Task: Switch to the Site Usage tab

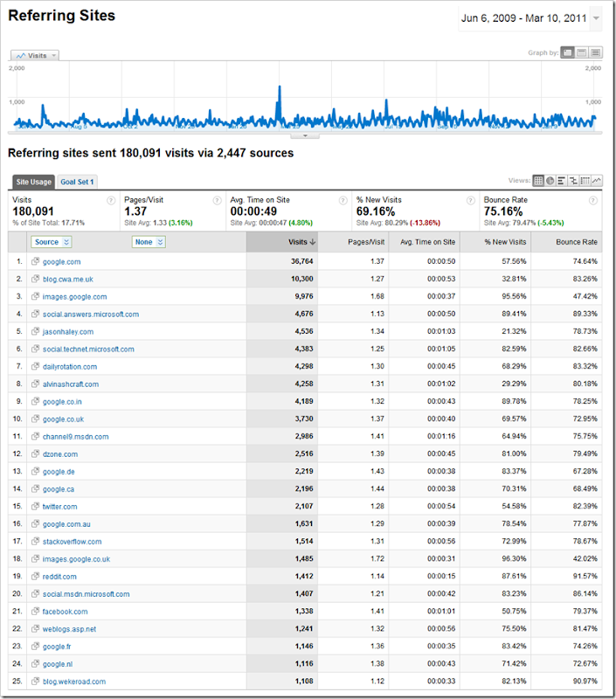Action: pos(33,182)
